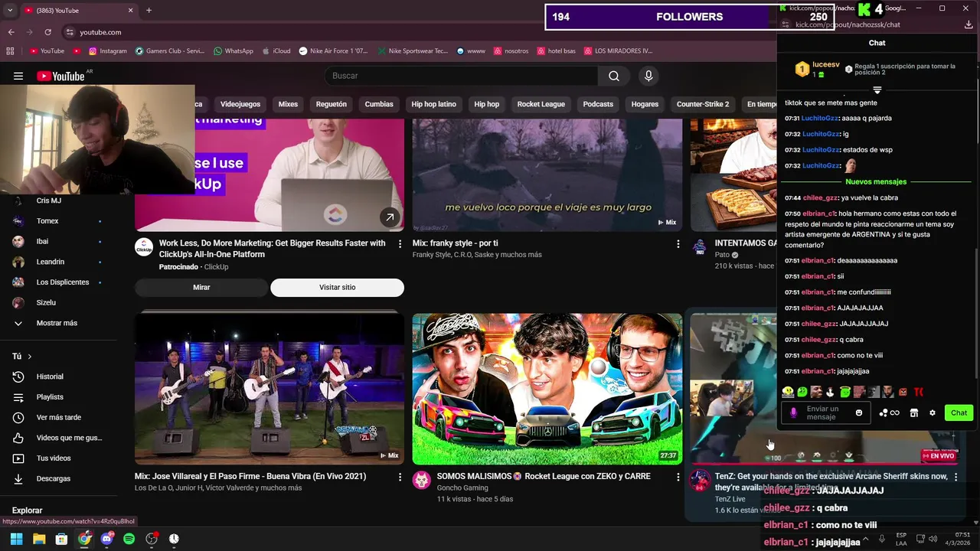The image size is (980, 551).
Task: Click the Mirar button on ad
Action: (201, 288)
